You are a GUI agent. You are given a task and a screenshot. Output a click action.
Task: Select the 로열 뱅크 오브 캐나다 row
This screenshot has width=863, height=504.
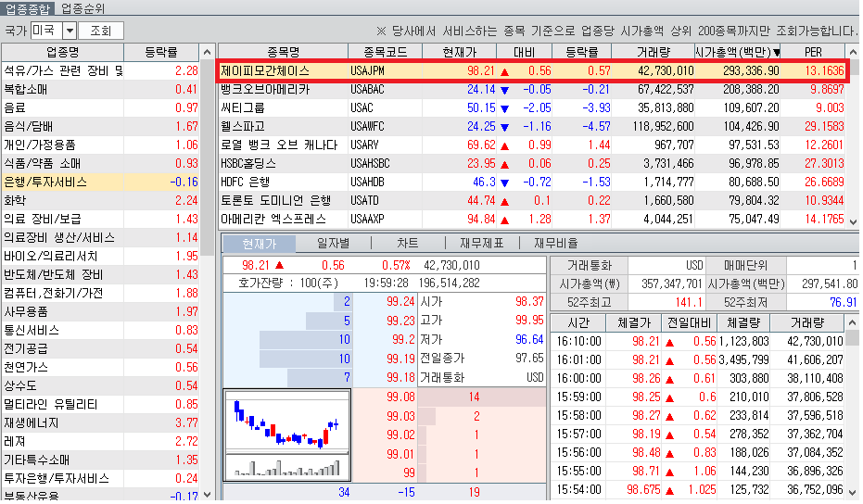532,145
